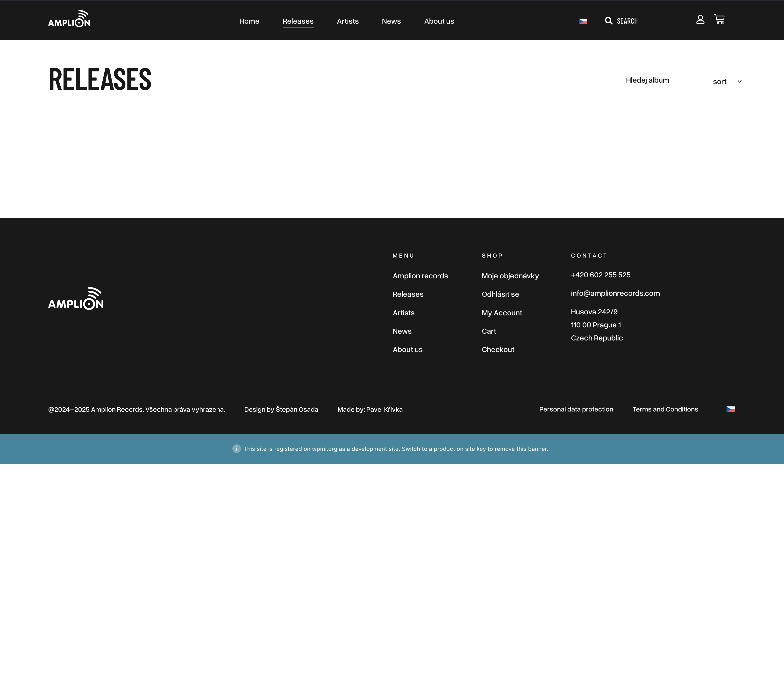
Task: Open Checkout link in footer shop
Action: (498, 349)
